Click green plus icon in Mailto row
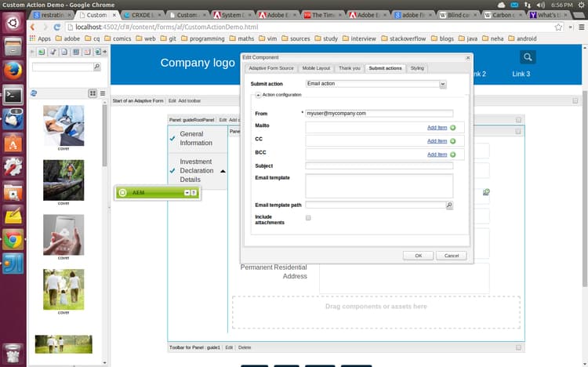 (453, 128)
